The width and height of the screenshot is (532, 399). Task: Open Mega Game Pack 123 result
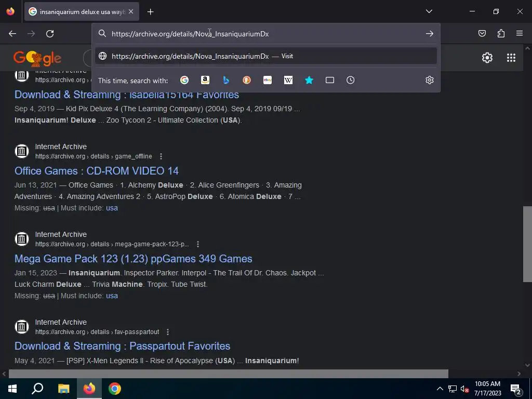point(134,259)
